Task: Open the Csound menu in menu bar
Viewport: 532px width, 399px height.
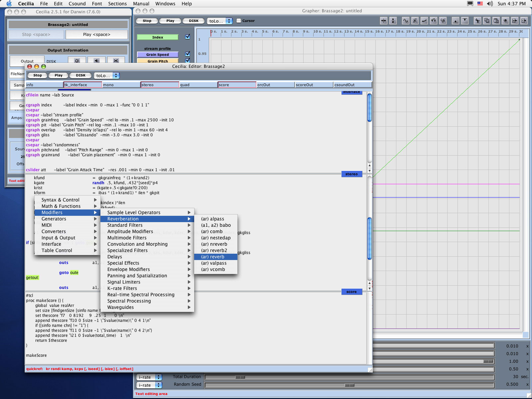Action: pos(77,4)
